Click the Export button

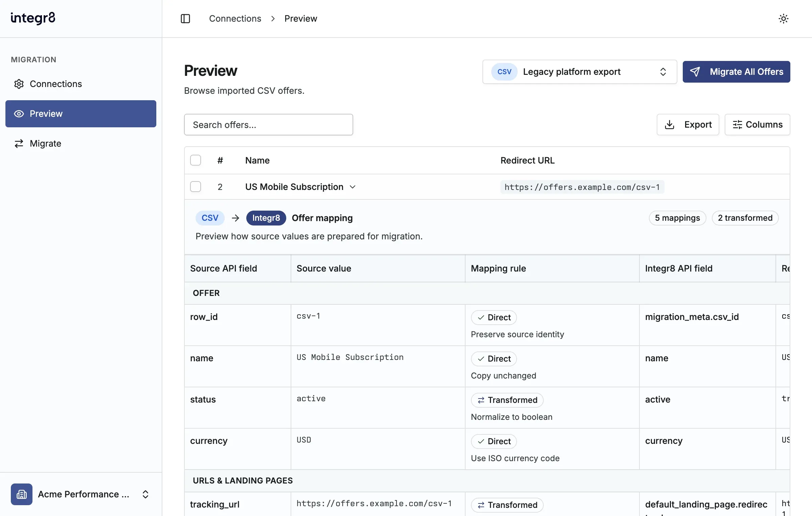point(688,125)
